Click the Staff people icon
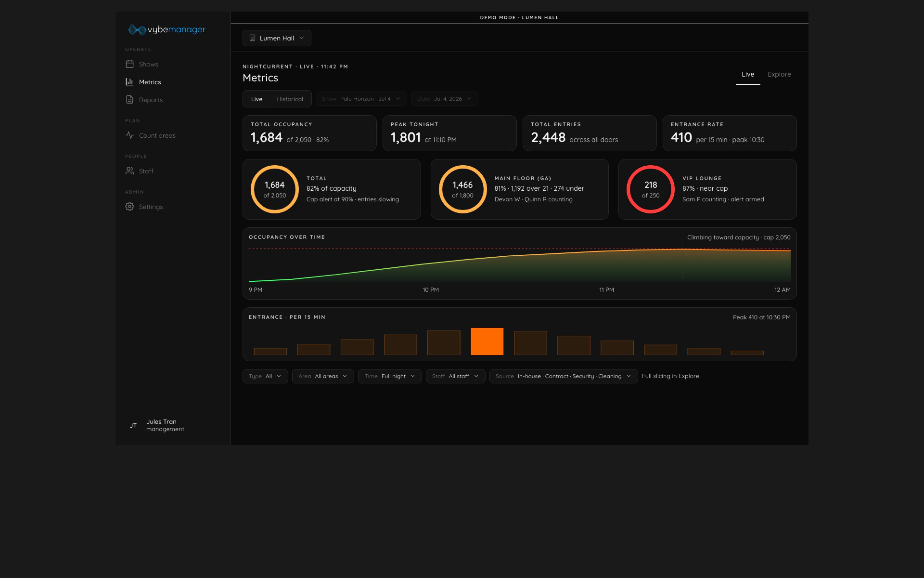924x578 pixels. (129, 171)
